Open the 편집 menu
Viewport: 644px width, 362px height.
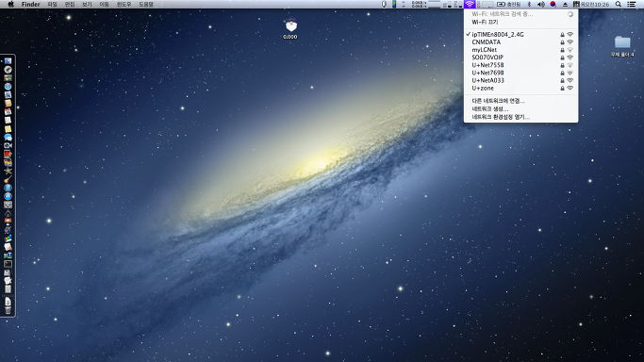pyautogui.click(x=70, y=4)
